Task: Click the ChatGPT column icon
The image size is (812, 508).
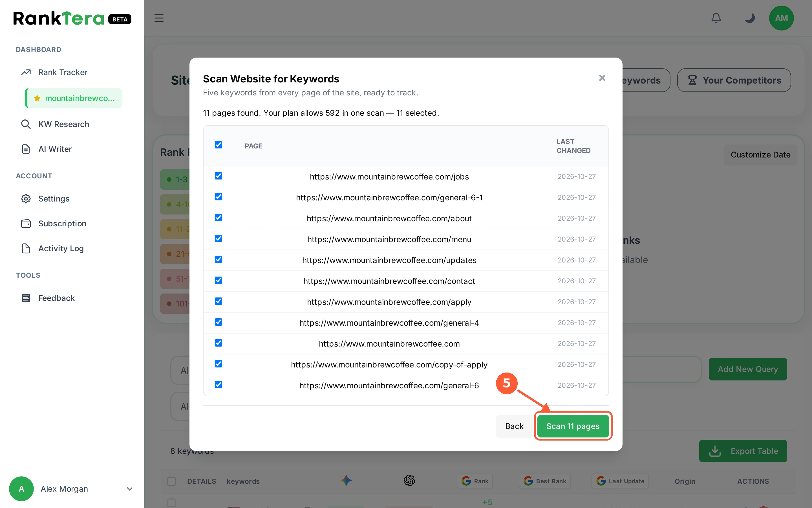Action: [409, 480]
